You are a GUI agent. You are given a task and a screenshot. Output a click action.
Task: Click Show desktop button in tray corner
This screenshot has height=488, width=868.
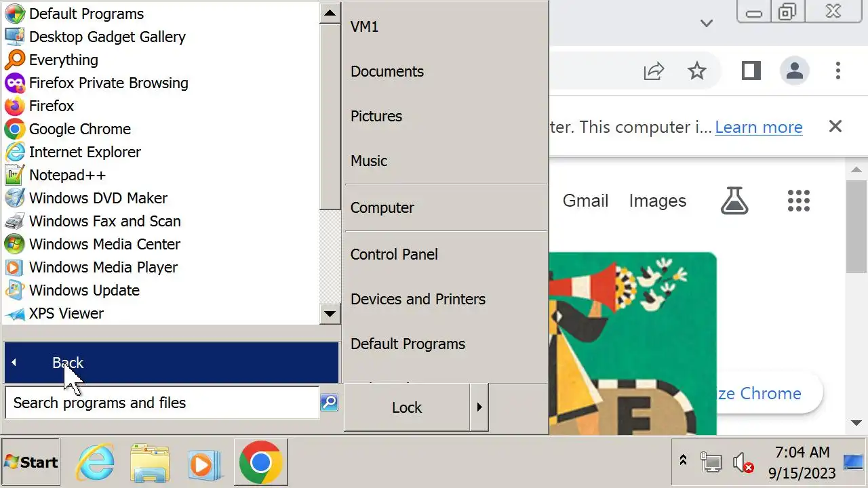coord(853,462)
